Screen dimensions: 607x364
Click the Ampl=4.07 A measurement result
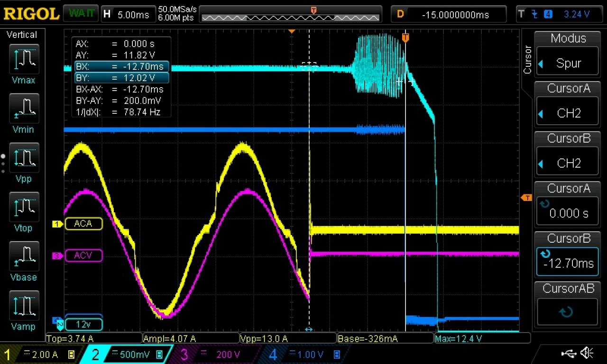pyautogui.click(x=191, y=338)
